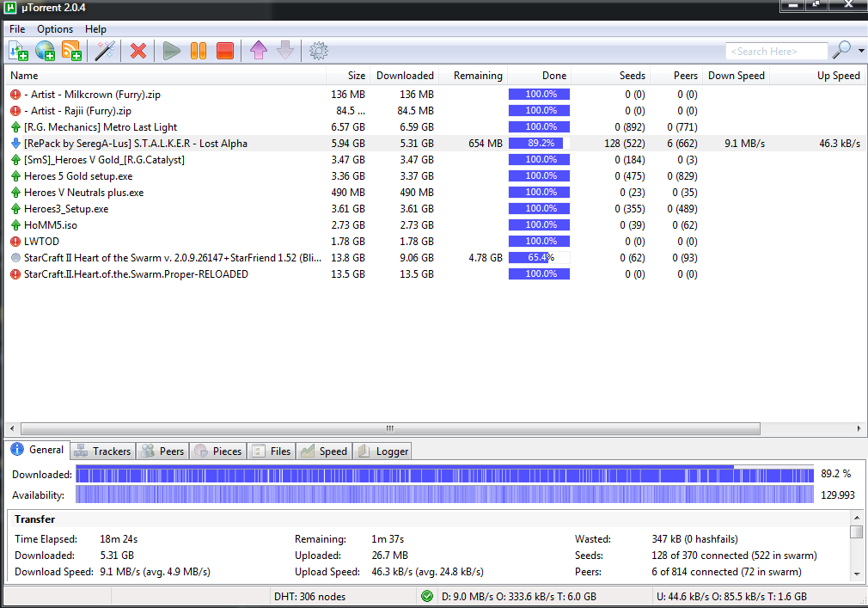Sort by Downloaded column header
The width and height of the screenshot is (868, 608).
coord(405,76)
